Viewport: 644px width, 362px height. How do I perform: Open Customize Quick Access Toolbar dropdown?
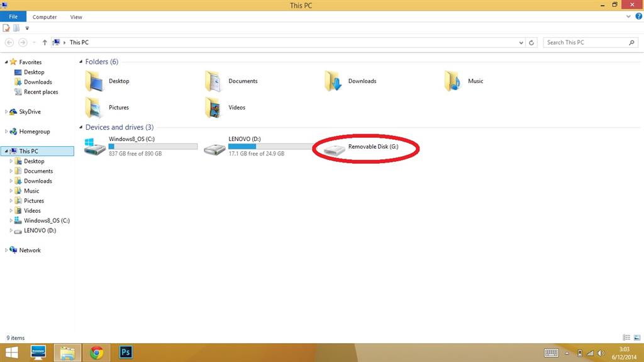click(x=27, y=28)
